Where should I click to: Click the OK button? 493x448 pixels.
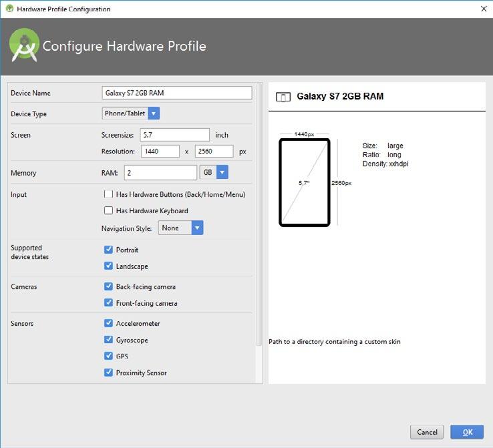click(x=467, y=432)
